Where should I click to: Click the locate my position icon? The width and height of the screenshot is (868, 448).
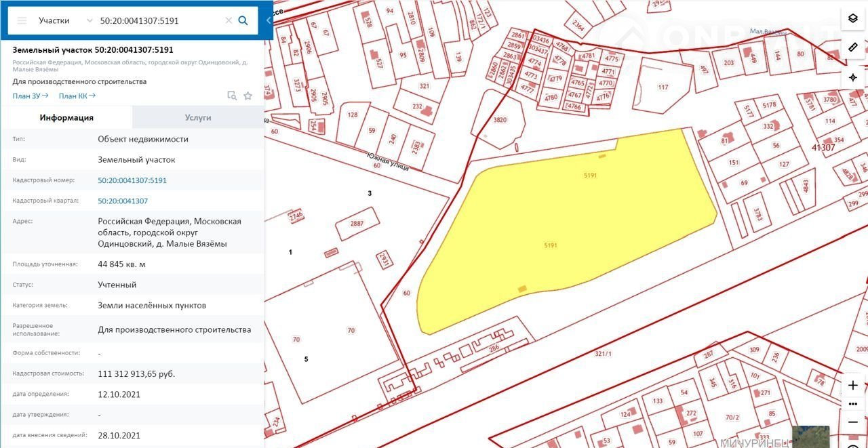point(853,77)
